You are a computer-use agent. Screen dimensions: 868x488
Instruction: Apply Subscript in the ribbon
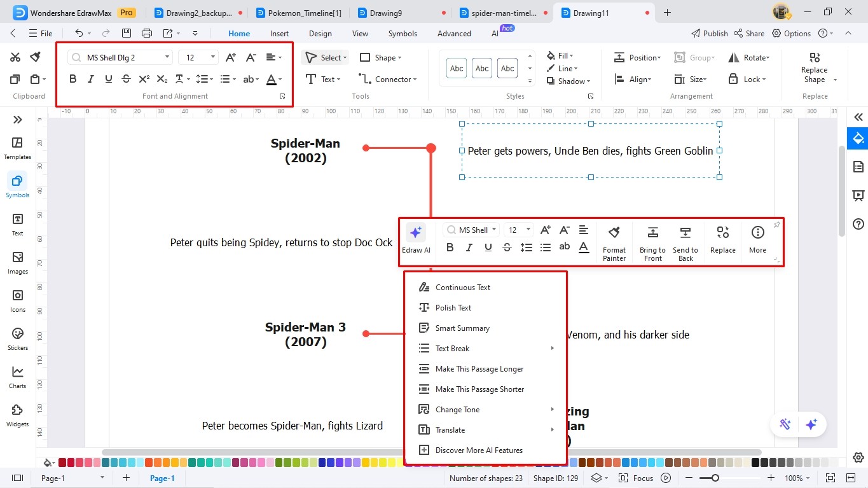click(162, 79)
